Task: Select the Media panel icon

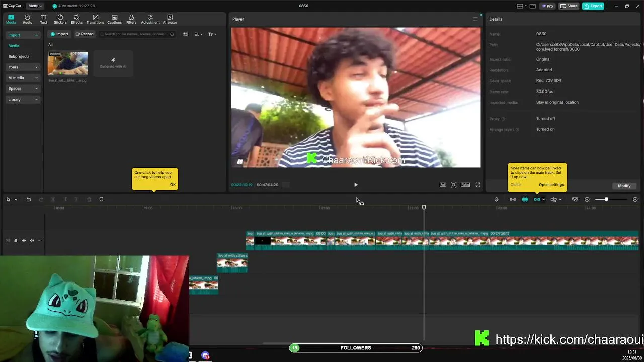Action: 11,19
